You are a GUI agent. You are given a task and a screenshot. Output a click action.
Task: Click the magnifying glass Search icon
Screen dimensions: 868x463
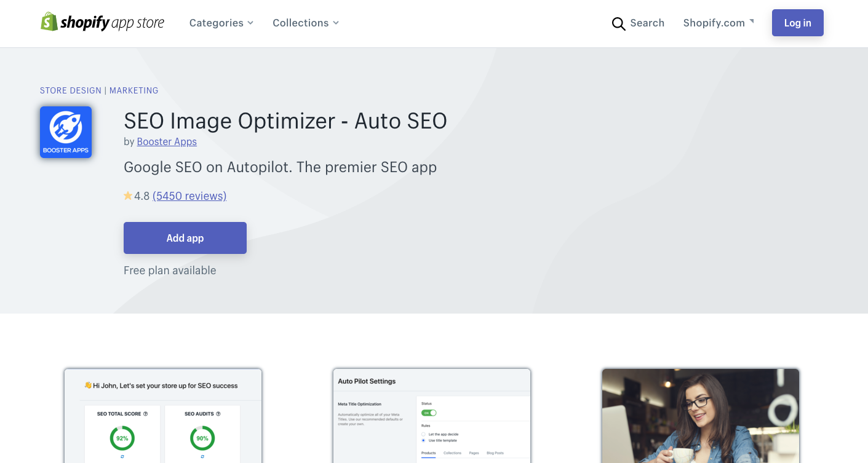[x=618, y=23]
